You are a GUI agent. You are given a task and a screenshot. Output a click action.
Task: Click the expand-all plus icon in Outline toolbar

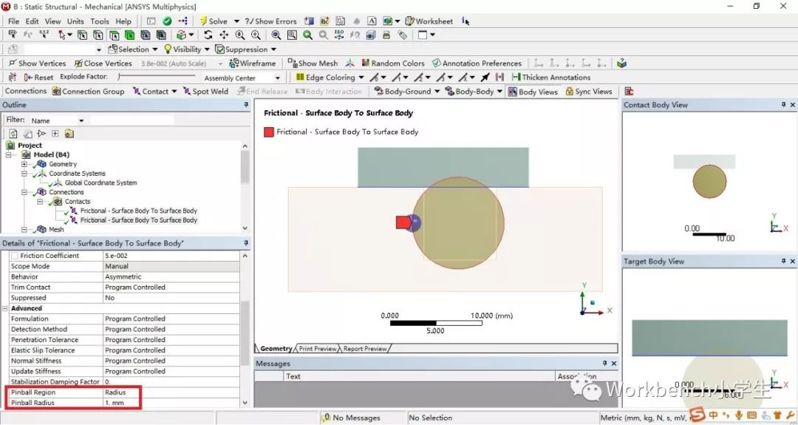pyautogui.click(x=55, y=133)
